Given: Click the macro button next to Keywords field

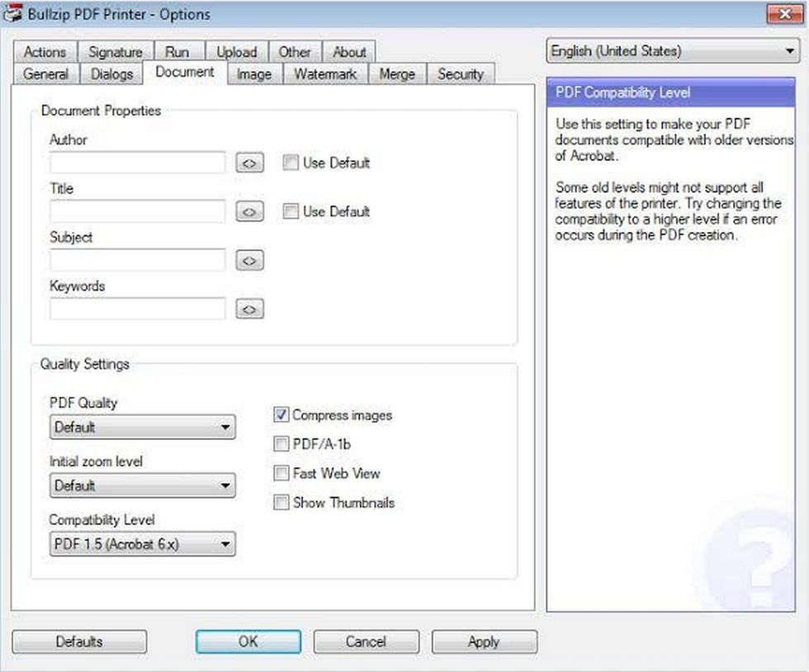Looking at the screenshot, I should 249,309.
